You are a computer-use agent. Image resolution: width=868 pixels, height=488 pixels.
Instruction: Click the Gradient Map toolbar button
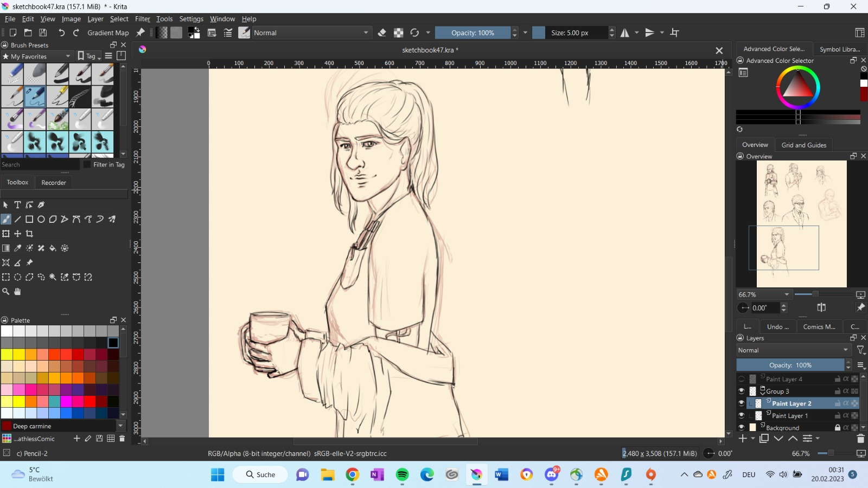click(x=108, y=33)
